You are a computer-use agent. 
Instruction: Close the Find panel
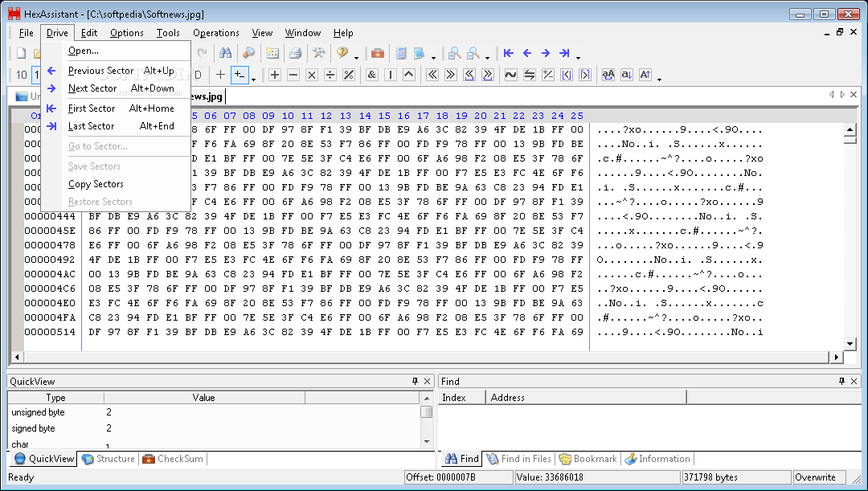pos(854,382)
